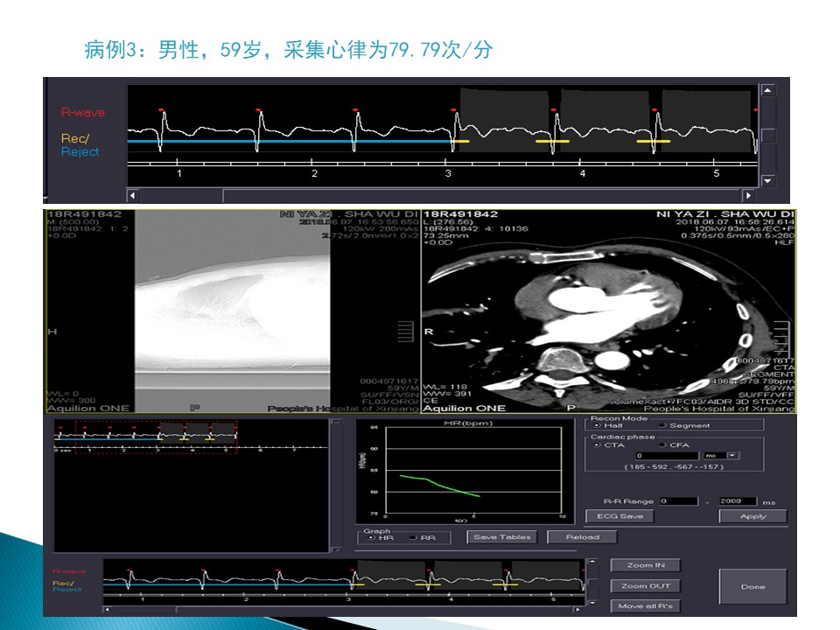The image size is (840, 630).
Task: Click Move all R's
Action: pos(646,606)
